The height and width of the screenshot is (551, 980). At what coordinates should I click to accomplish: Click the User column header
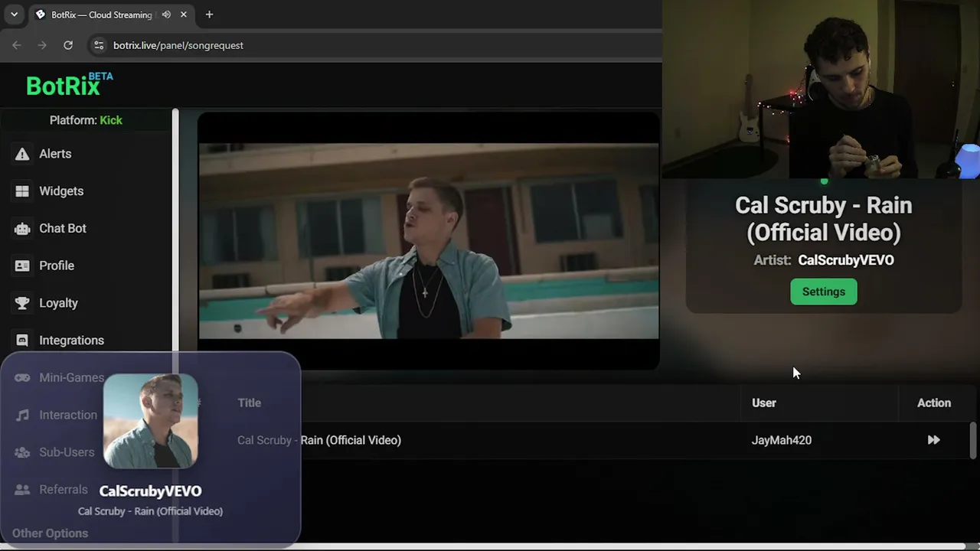[x=764, y=403]
